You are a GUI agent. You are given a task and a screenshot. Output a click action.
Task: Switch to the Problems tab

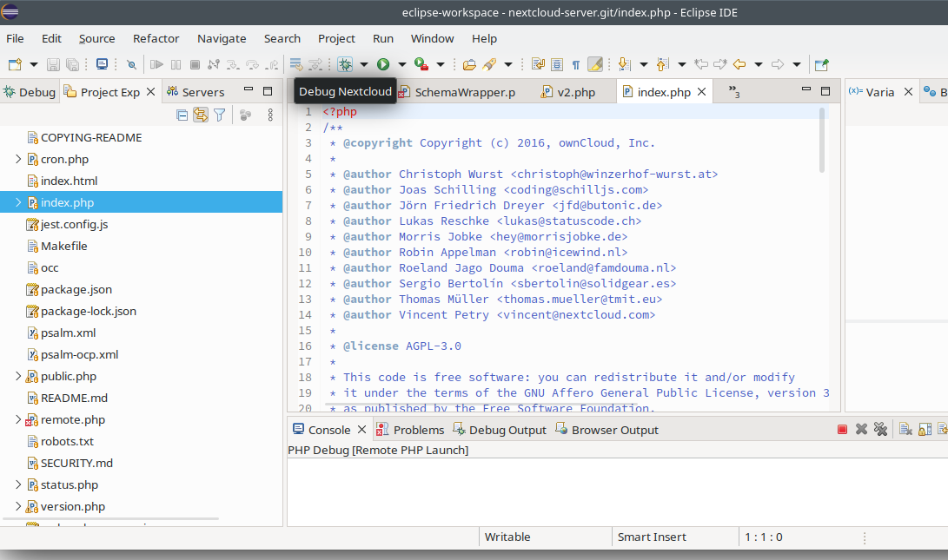point(410,430)
